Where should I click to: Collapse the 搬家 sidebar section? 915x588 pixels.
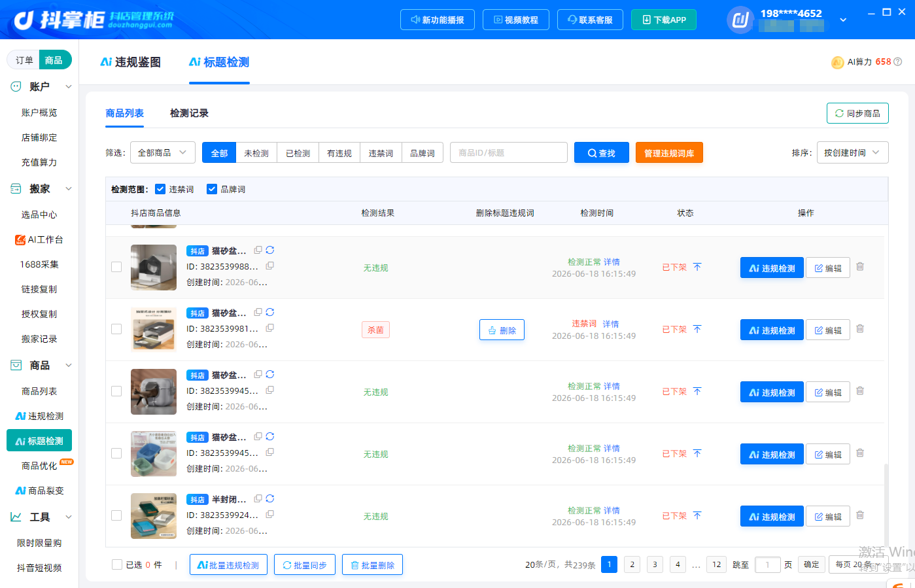coord(69,189)
